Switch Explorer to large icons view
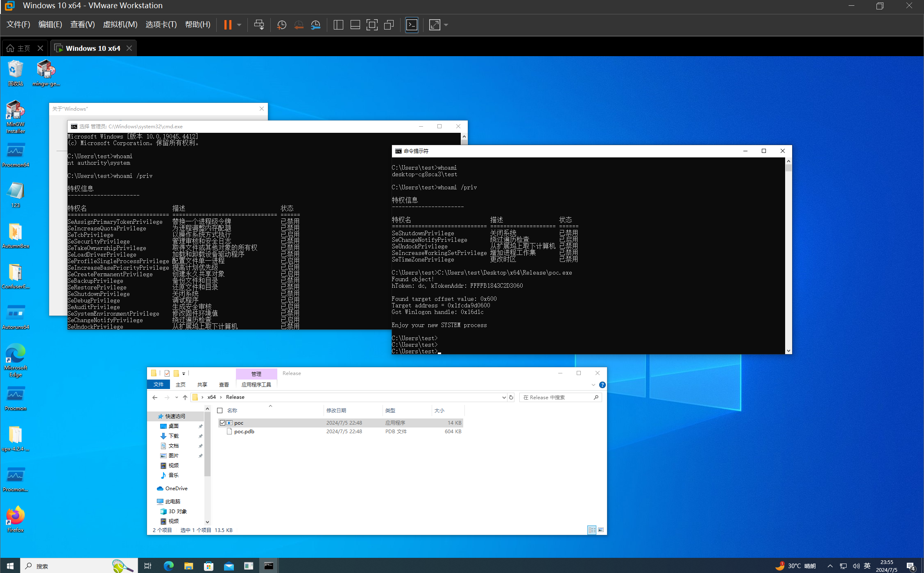Screen dimensions: 924x573 [601, 530]
